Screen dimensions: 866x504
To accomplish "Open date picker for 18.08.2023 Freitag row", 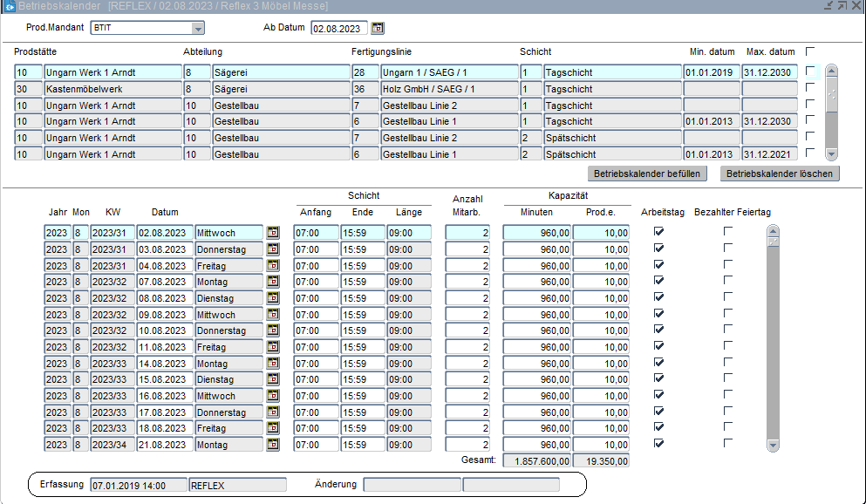I will [273, 428].
